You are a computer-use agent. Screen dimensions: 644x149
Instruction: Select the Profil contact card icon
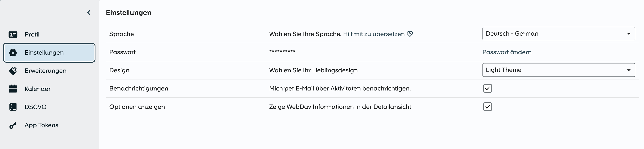[x=13, y=34]
